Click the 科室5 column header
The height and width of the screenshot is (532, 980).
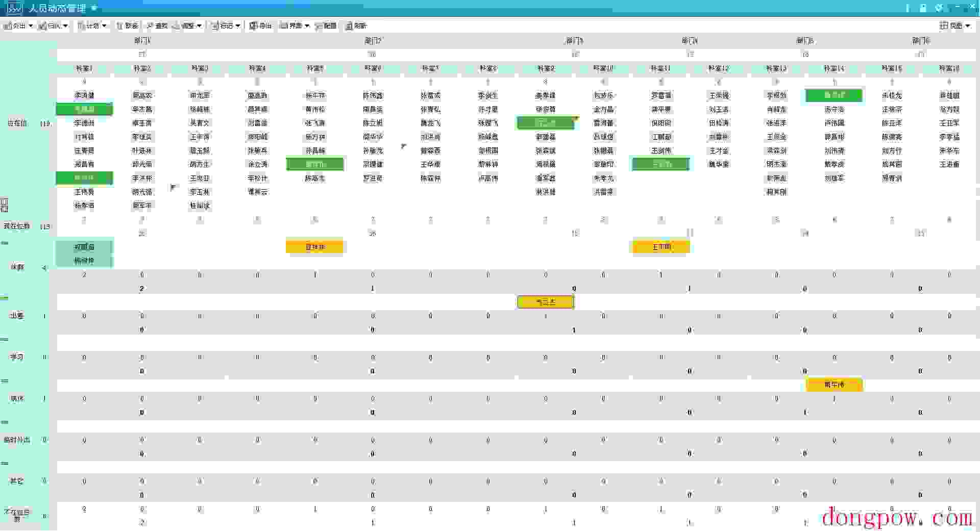click(x=315, y=68)
